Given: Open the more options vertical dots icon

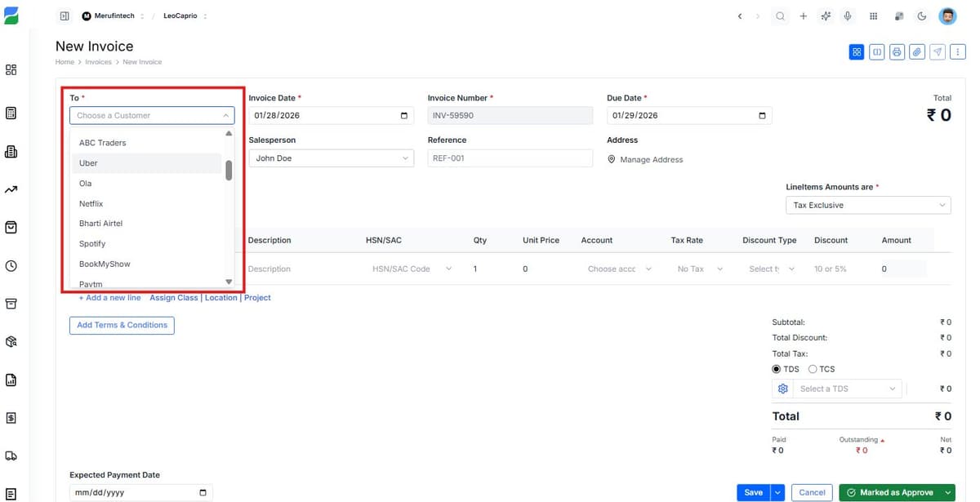Looking at the screenshot, I should pos(958,51).
